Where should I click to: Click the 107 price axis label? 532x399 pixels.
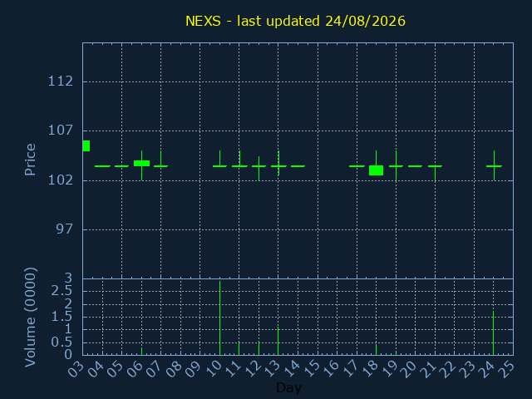(61, 131)
